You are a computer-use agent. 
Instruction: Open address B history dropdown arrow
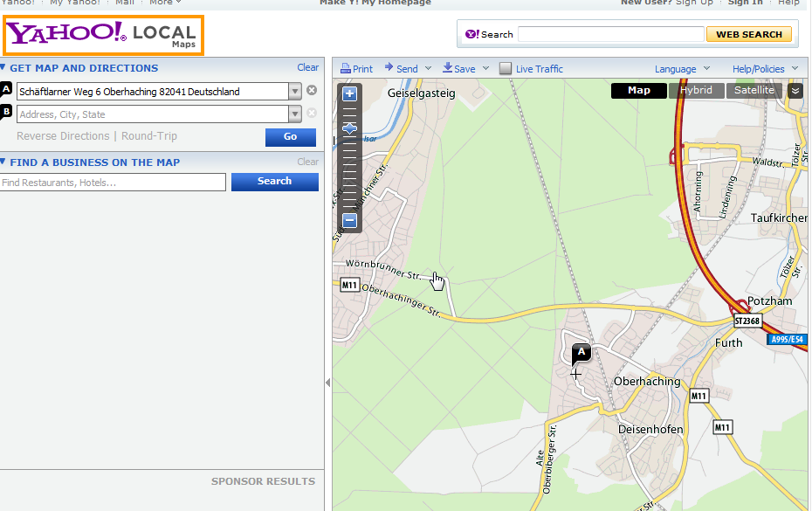[294, 114]
